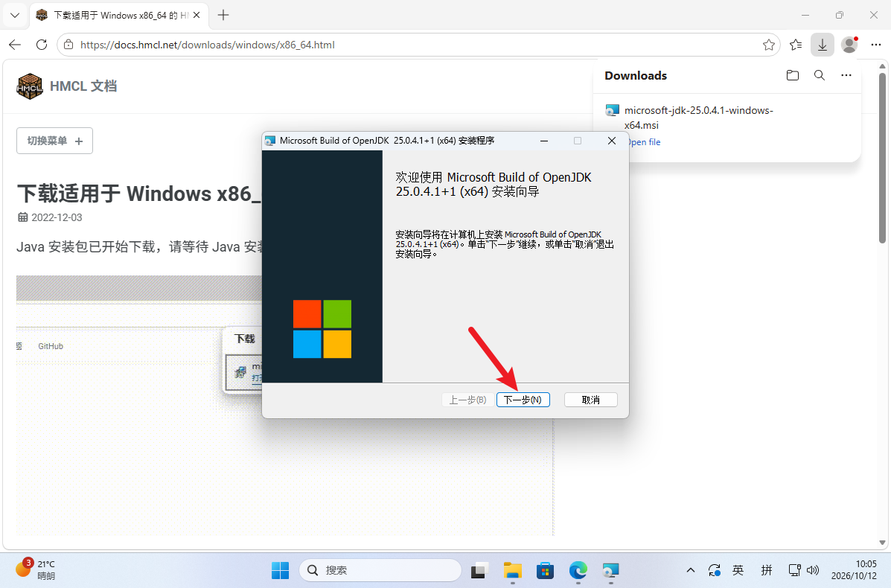Reload the page with refresh icon
891x588 pixels.
(x=42, y=45)
